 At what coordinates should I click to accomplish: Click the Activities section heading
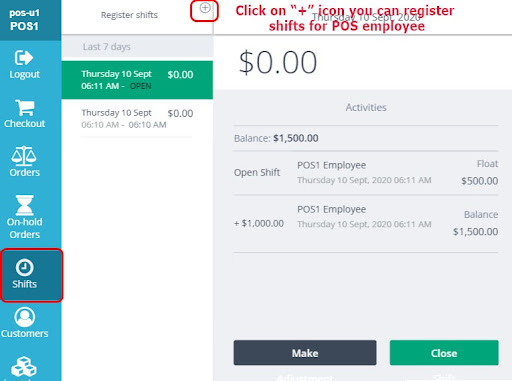click(x=366, y=107)
